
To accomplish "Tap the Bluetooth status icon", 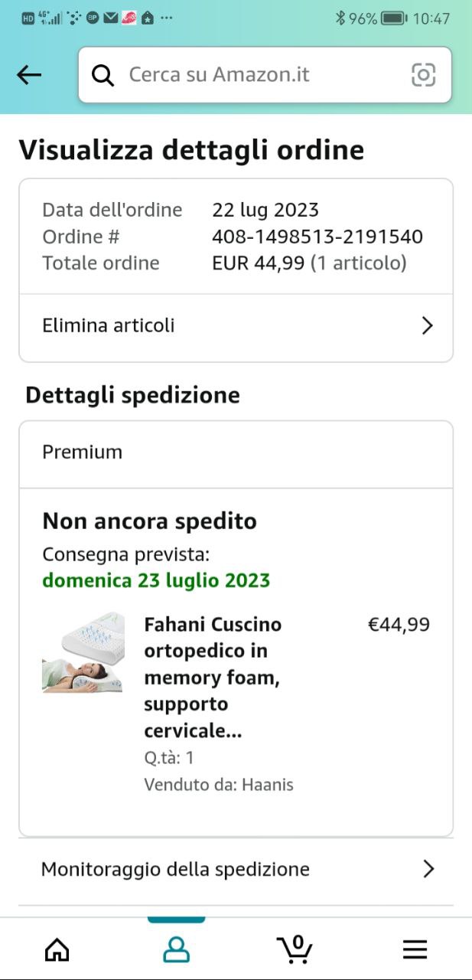I will click(x=340, y=18).
